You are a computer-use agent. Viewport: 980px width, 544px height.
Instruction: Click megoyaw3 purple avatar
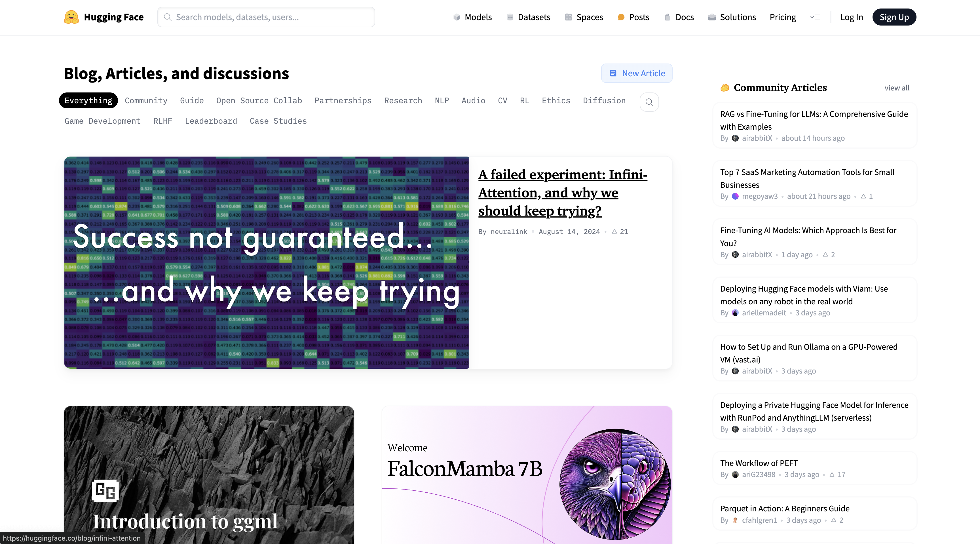735,196
